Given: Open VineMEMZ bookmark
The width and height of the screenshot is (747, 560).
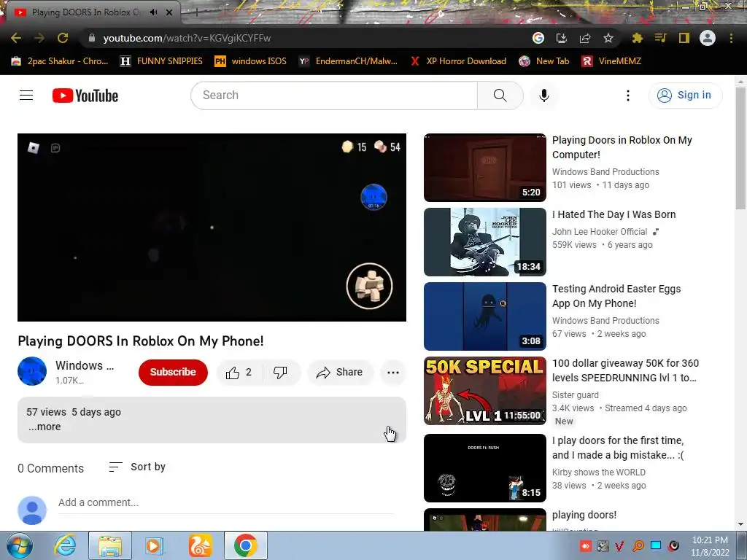Looking at the screenshot, I should pyautogui.click(x=612, y=61).
